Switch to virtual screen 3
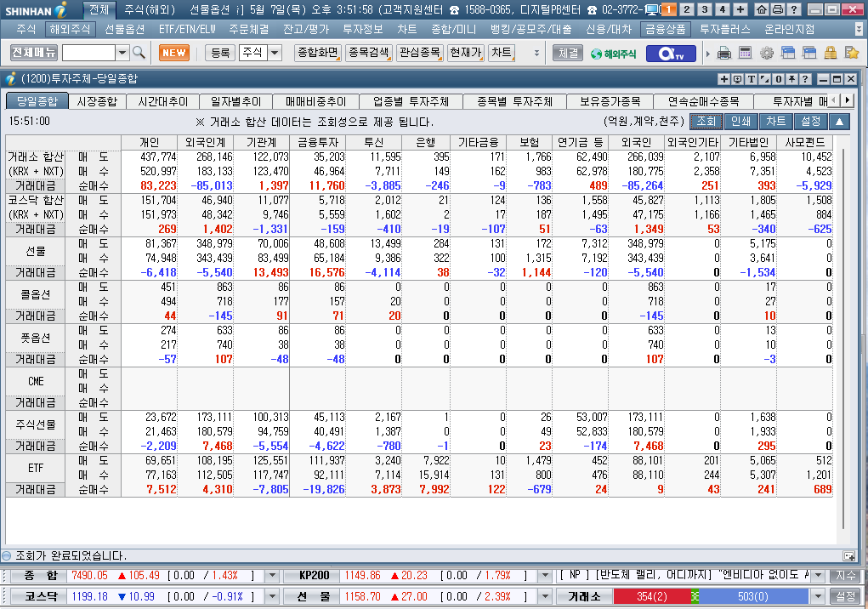Viewport: 868px width, 609px height. pyautogui.click(x=705, y=9)
